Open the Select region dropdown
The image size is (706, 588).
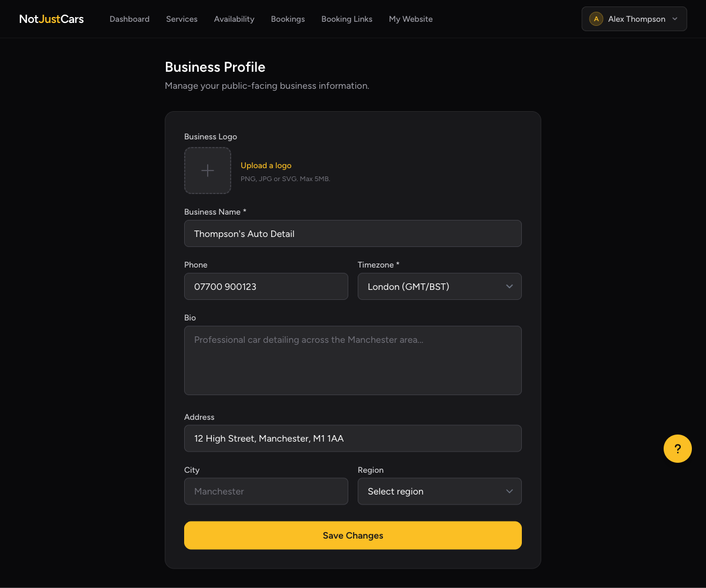click(x=439, y=491)
